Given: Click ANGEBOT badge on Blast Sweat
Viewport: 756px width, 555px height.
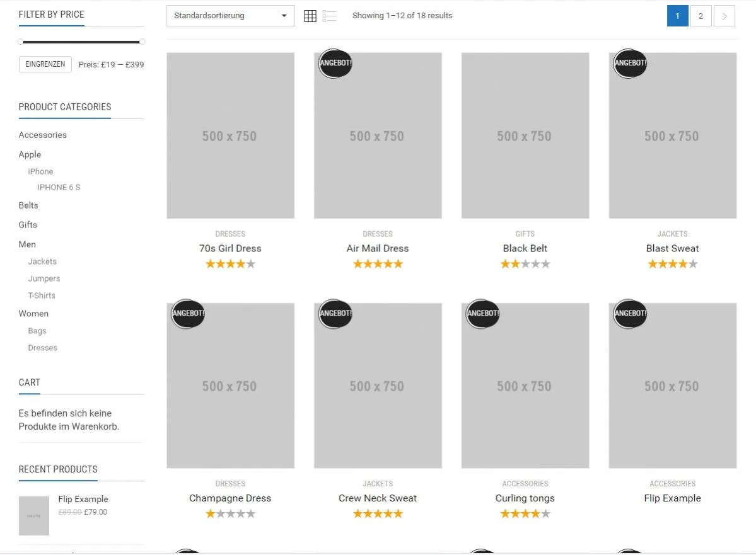Looking at the screenshot, I should tap(630, 63).
